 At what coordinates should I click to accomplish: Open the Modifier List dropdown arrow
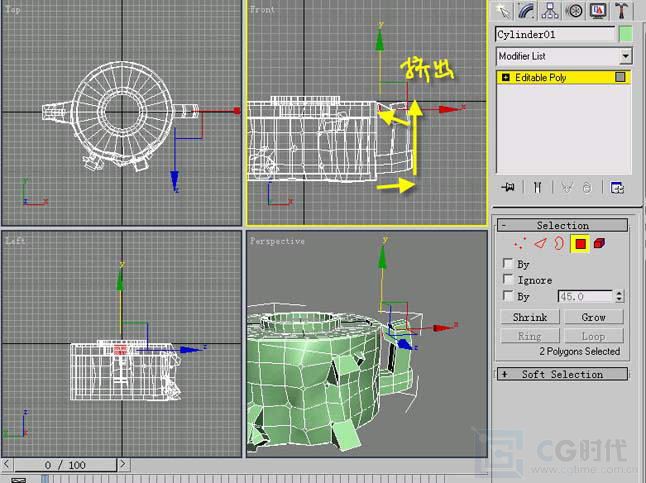(625, 56)
